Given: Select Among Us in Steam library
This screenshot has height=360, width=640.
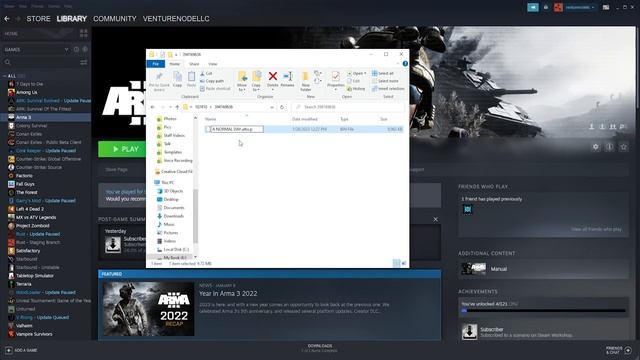Looking at the screenshot, I should click(27, 92).
